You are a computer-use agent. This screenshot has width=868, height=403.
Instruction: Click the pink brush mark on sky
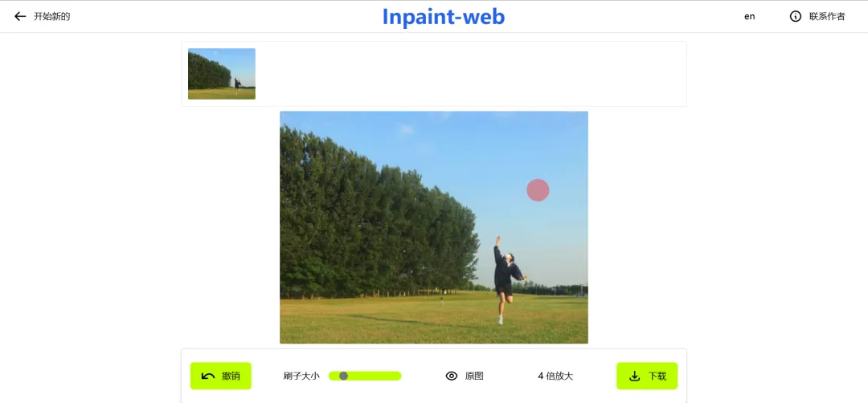(x=538, y=190)
